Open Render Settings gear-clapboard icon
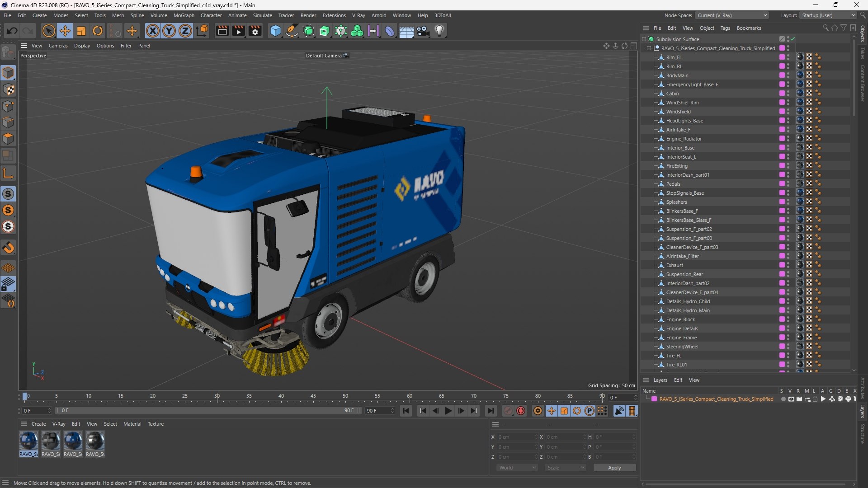Viewport: 868px width, 488px height. point(255,31)
